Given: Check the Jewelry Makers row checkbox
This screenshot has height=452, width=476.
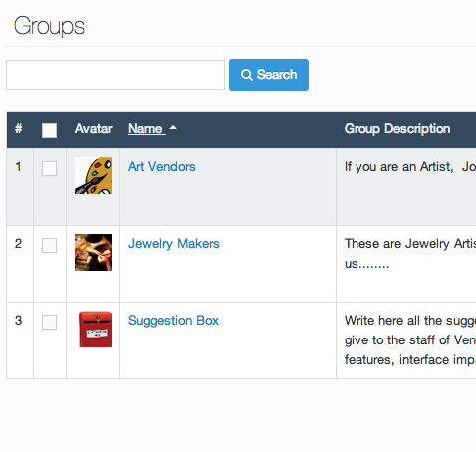Looking at the screenshot, I should click(x=49, y=245).
